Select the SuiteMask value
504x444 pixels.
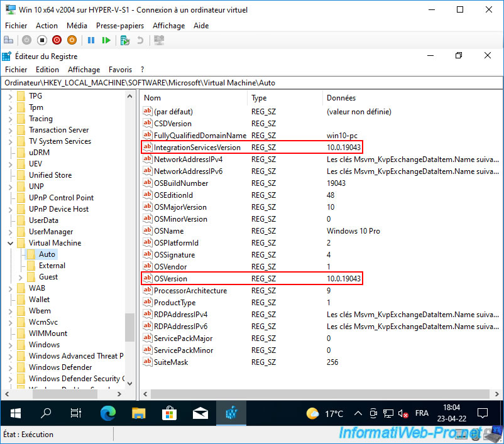[171, 362]
